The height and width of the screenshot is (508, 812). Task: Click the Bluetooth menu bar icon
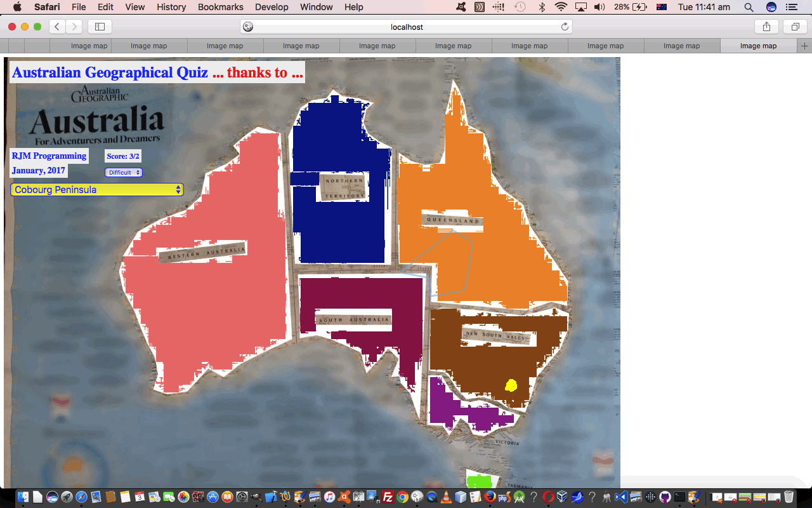[x=541, y=7]
